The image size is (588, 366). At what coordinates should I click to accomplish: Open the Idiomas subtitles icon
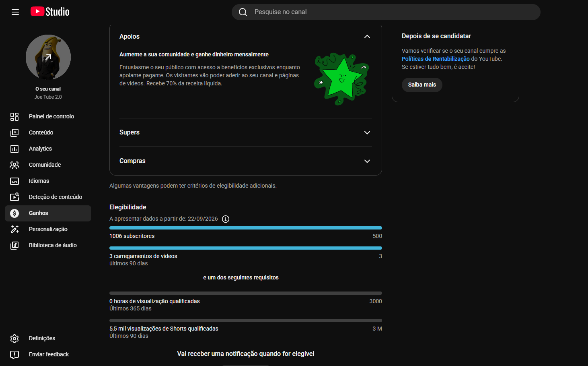14,181
